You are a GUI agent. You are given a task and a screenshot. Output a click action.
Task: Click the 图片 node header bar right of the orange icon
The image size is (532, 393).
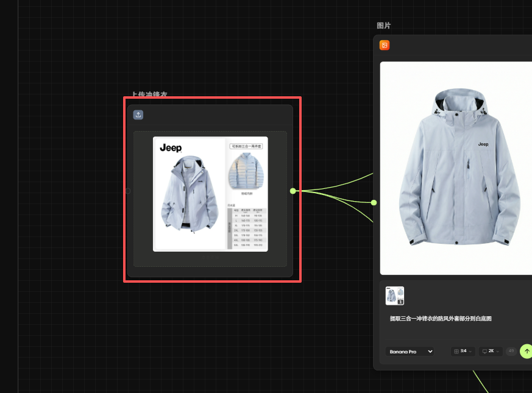tap(457, 45)
